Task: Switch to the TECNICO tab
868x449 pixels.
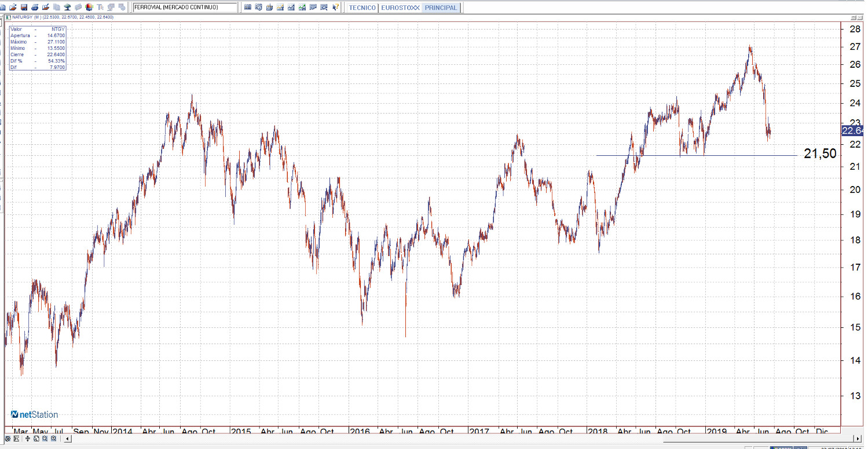Action: click(x=362, y=8)
